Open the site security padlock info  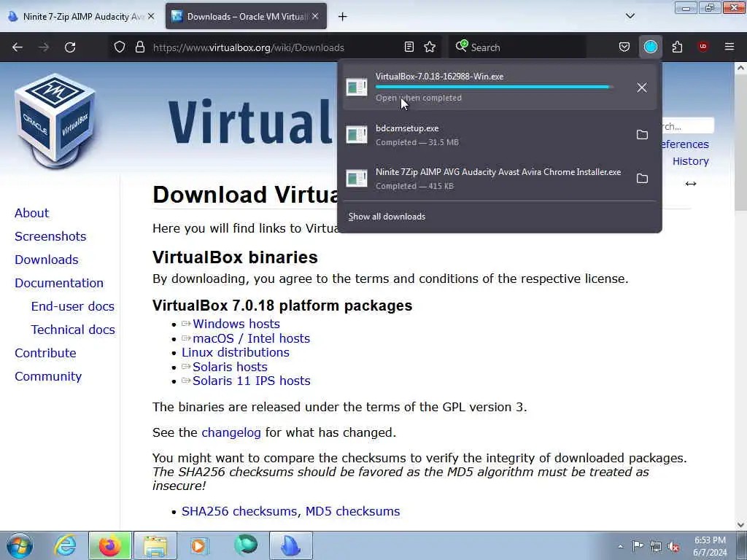[139, 47]
